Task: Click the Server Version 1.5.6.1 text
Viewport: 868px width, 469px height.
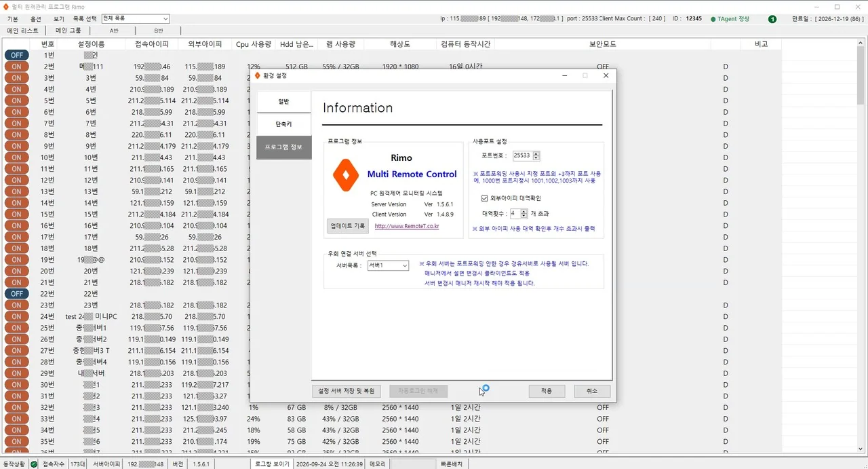Action: [412, 204]
